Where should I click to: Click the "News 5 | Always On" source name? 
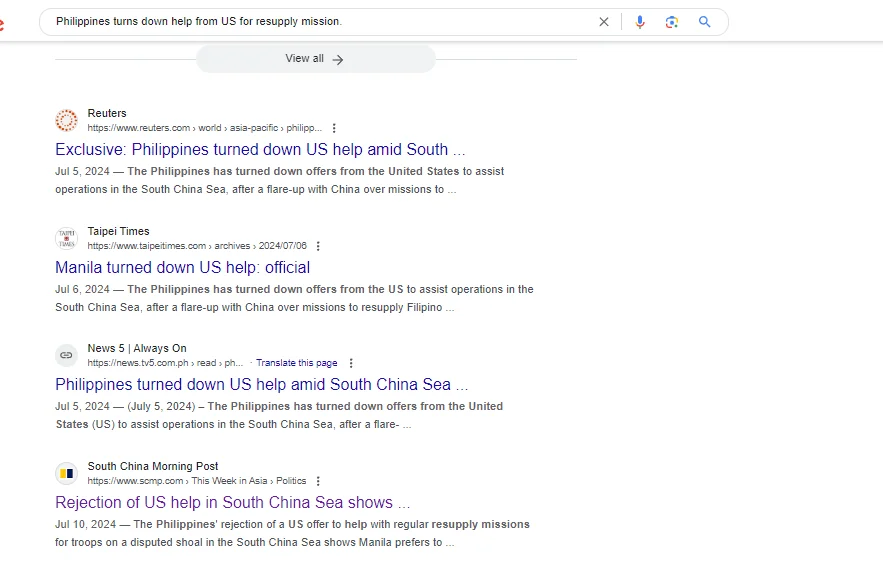[x=137, y=348]
